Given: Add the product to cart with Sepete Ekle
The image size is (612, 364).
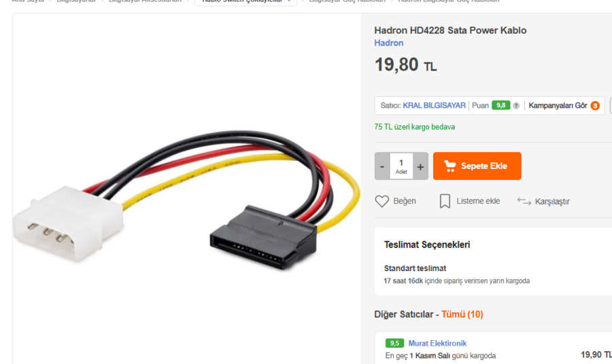Looking at the screenshot, I should pyautogui.click(x=477, y=166).
